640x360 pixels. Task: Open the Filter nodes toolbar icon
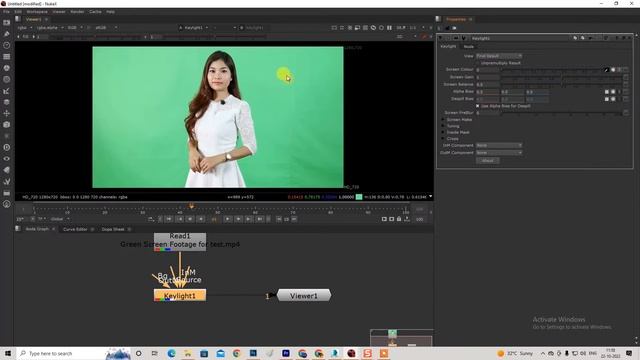7,80
